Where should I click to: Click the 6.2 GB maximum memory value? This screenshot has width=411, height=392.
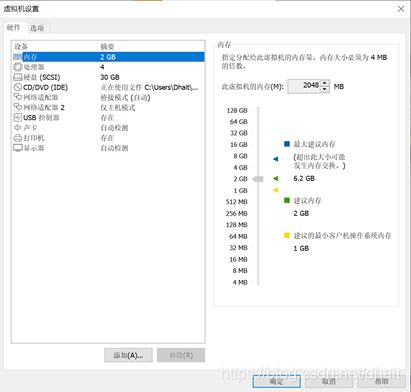pos(304,178)
